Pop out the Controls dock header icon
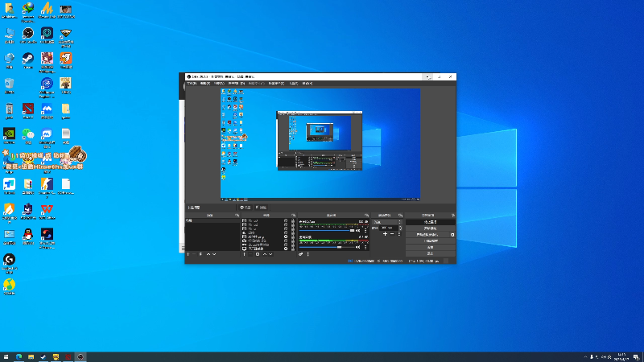 [x=453, y=216]
